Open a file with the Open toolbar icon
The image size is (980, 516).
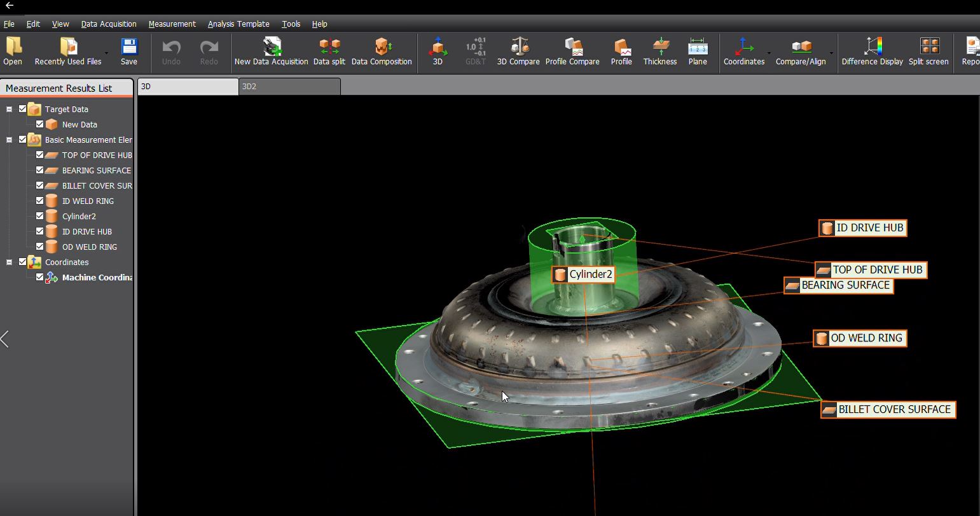[13, 51]
